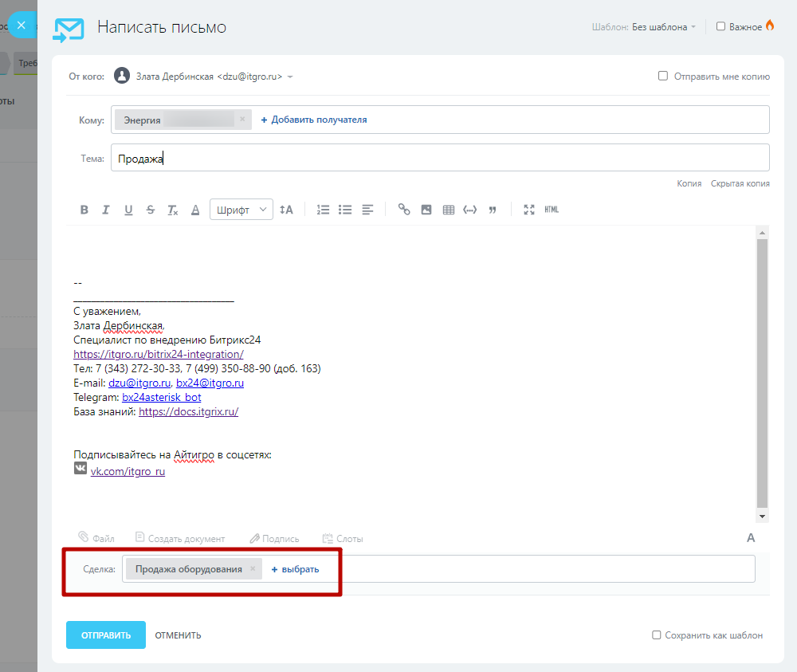Open the Подпись signature menu
The height and width of the screenshot is (672, 797).
coord(274,539)
